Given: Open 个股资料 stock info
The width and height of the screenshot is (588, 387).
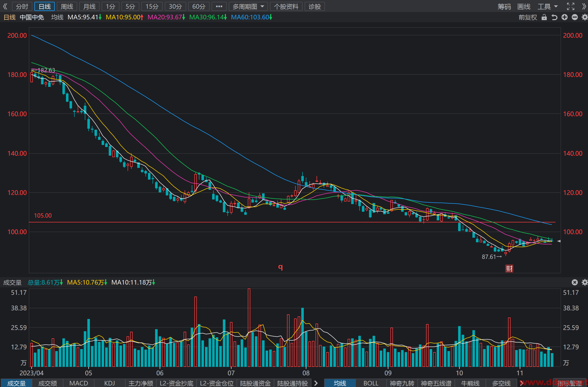Looking at the screenshot, I should coord(286,6).
